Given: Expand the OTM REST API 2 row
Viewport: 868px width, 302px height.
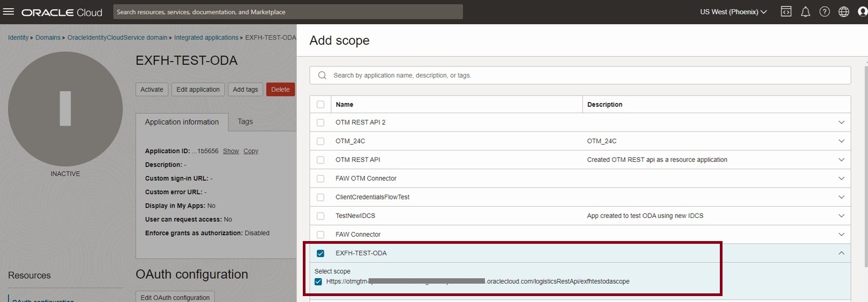Looking at the screenshot, I should (842, 122).
